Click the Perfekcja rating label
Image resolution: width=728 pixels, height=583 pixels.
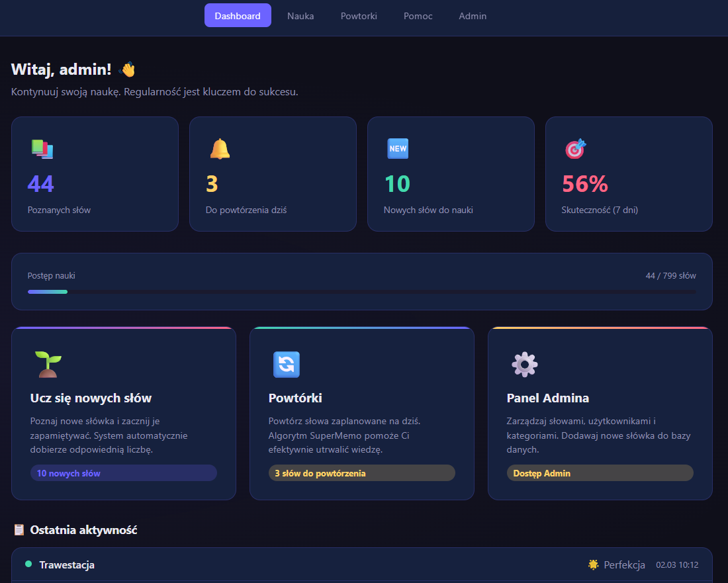(624, 565)
